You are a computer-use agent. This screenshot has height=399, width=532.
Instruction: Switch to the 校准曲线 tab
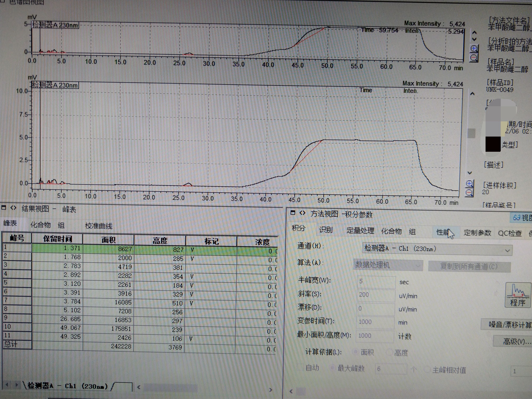coord(99,226)
